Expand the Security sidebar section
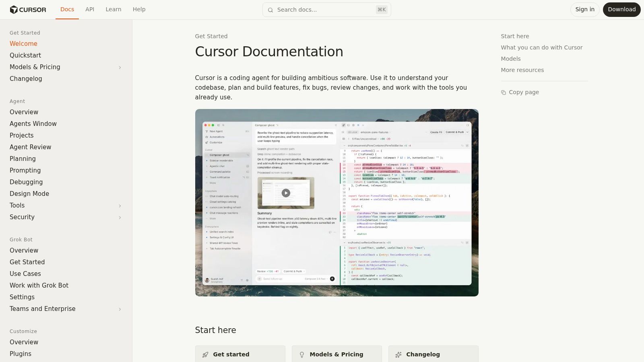The width and height of the screenshot is (644, 362). pyautogui.click(x=120, y=218)
